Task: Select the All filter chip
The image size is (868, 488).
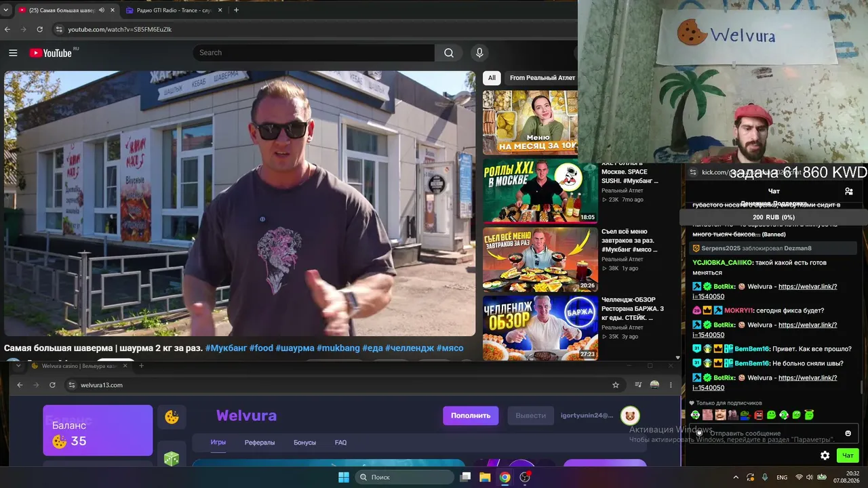Action: pos(492,78)
